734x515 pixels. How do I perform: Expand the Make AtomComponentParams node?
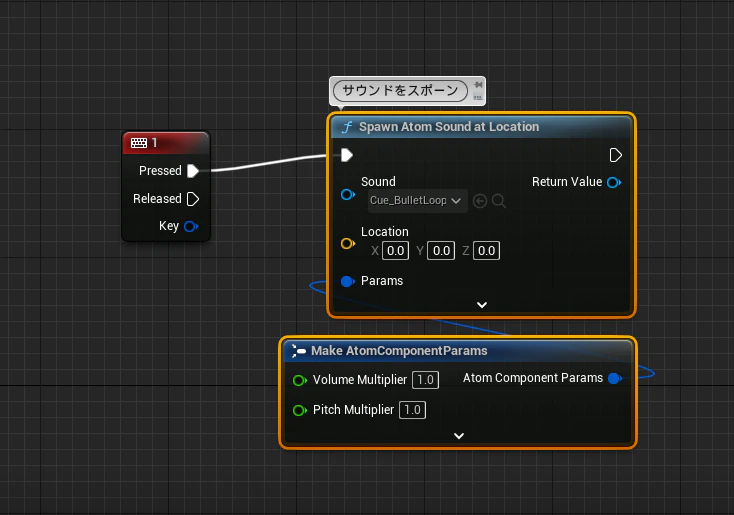(x=459, y=436)
